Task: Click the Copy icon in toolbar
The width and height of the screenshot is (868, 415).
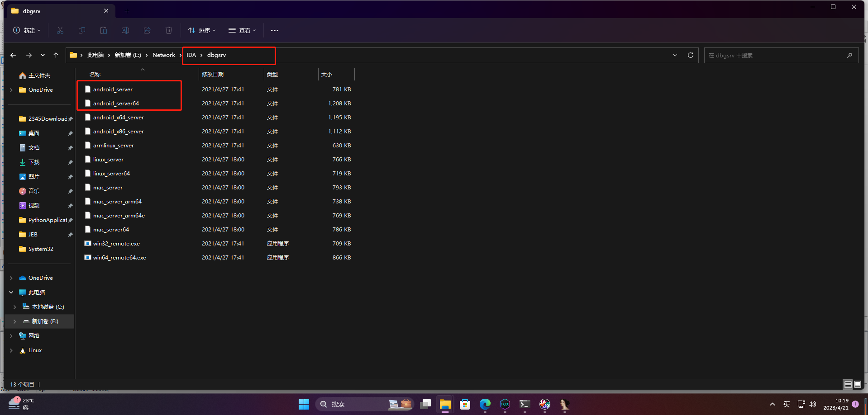Action: [82, 30]
